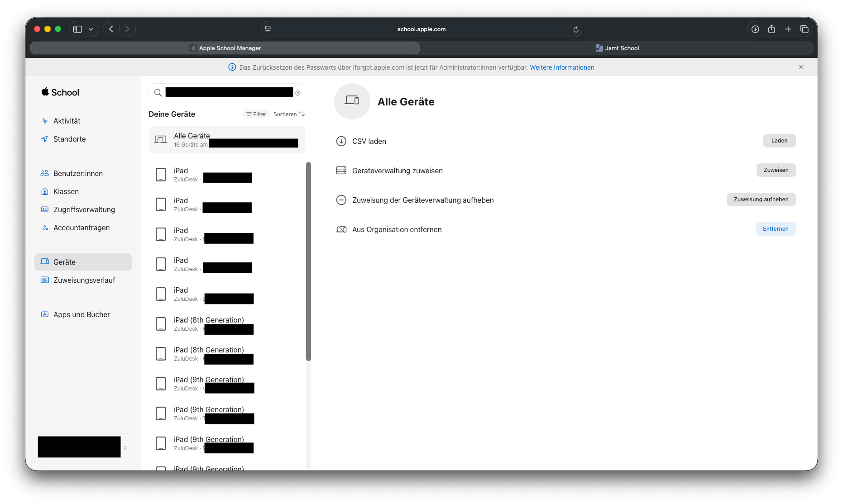
Task: Dismiss the password reset info banner
Action: click(x=801, y=67)
